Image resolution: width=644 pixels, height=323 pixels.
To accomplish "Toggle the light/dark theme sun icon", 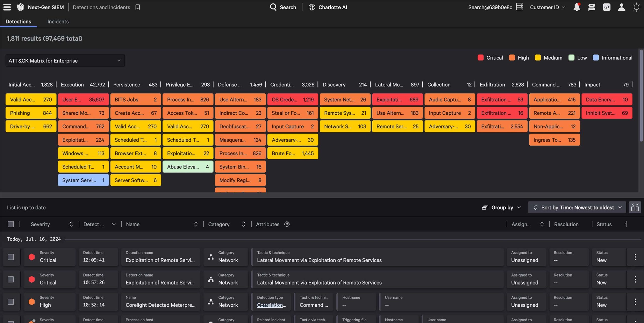I will (636, 7).
